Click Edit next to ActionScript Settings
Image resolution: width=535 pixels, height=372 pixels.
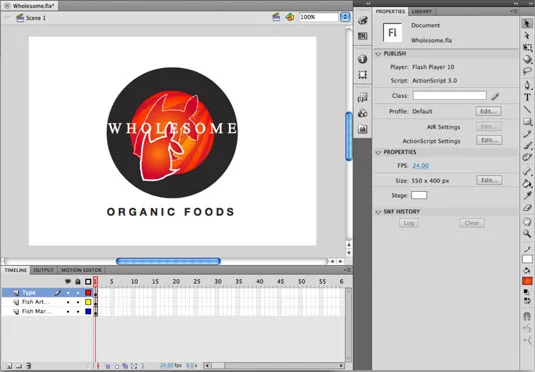(x=489, y=140)
